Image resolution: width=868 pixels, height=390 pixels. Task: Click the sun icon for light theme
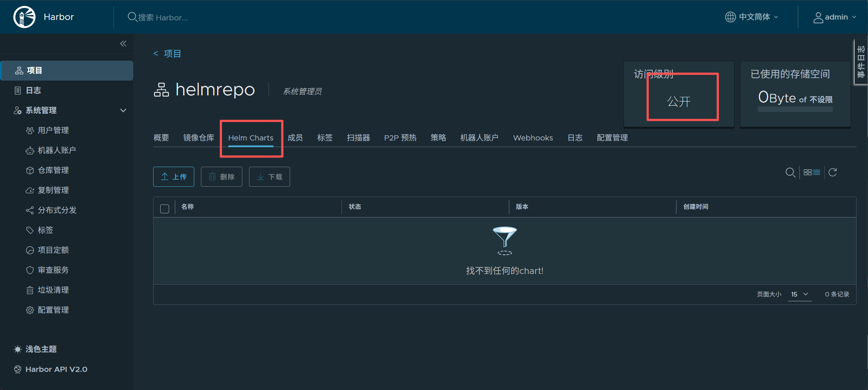pos(18,349)
